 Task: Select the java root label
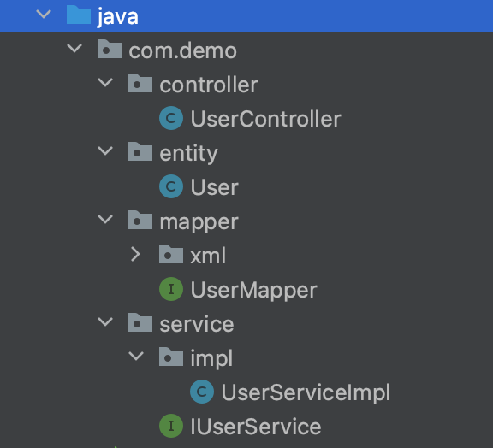pos(117,17)
